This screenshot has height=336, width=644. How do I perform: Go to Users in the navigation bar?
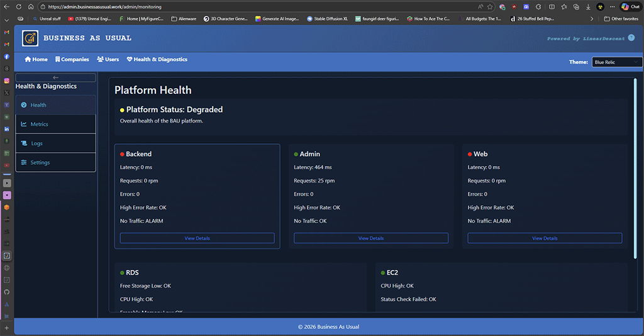(x=101, y=60)
